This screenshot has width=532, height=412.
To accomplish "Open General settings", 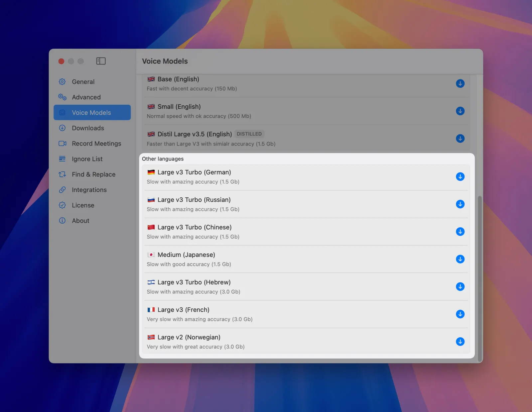I will click(92, 82).
